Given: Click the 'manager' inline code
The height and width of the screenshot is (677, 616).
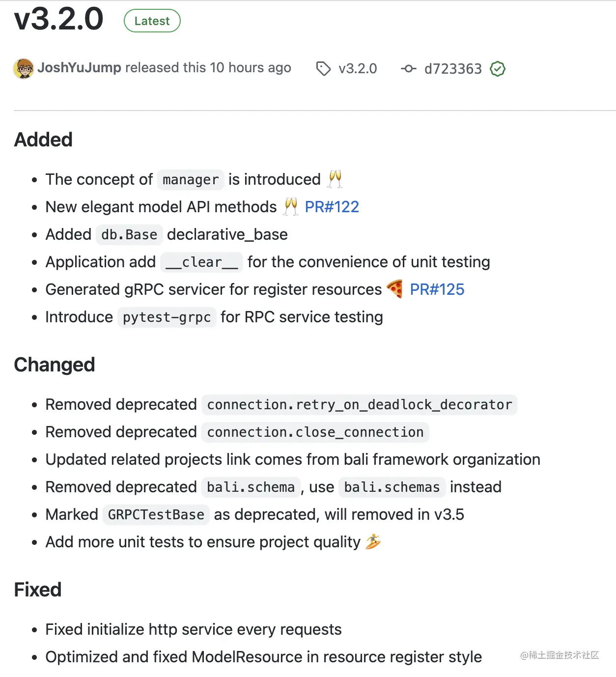Looking at the screenshot, I should pyautogui.click(x=191, y=180).
